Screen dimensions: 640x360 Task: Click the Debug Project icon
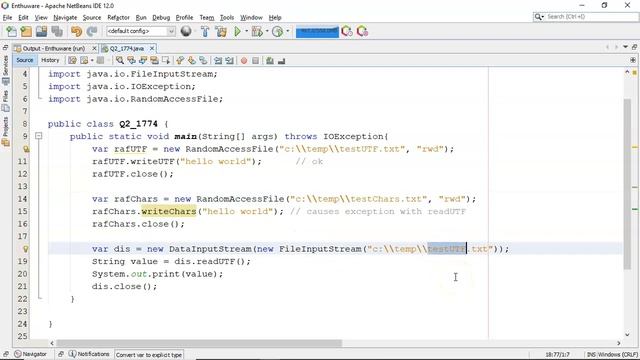coord(257,31)
